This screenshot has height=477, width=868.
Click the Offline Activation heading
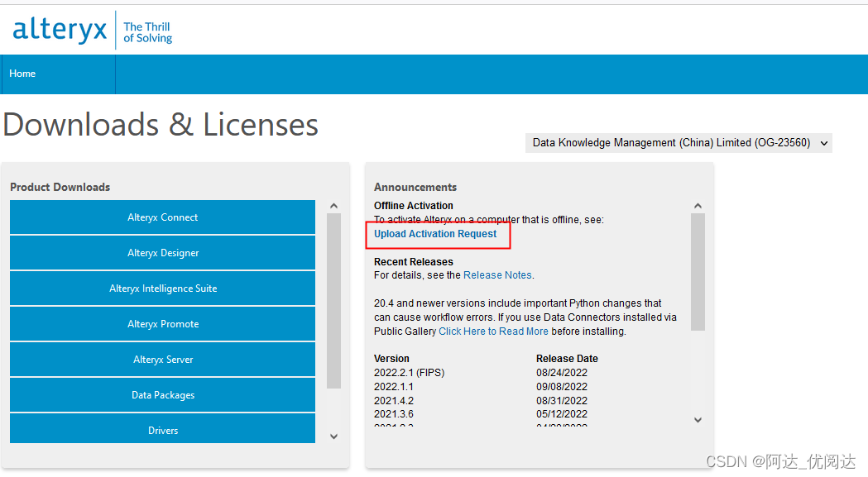(x=414, y=206)
